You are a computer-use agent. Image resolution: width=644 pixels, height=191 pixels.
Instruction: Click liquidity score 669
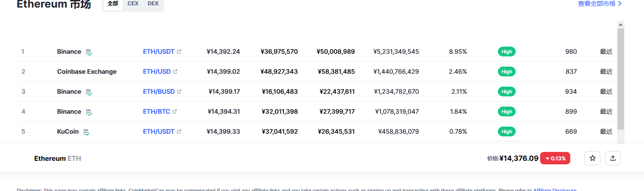coord(571,131)
